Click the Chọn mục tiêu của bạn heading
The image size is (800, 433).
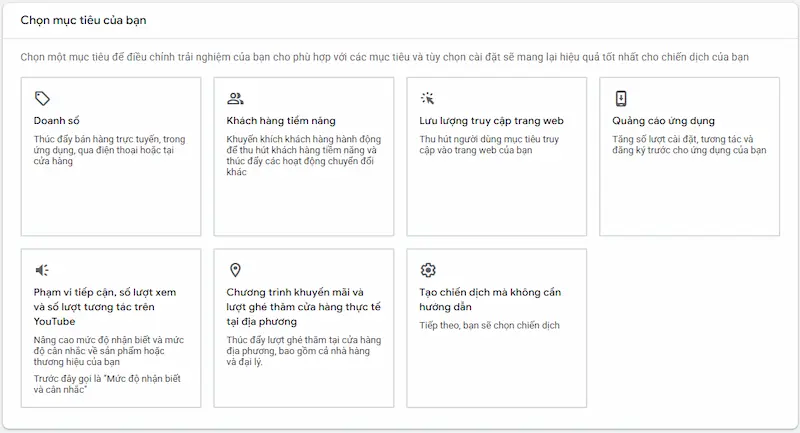84,20
